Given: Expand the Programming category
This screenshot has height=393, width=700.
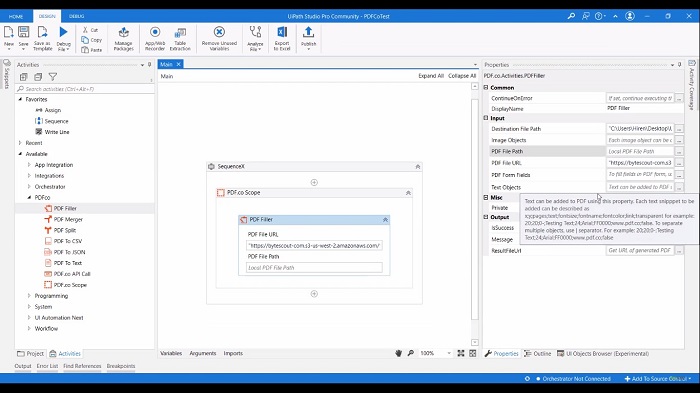Looking at the screenshot, I should [x=29, y=296].
